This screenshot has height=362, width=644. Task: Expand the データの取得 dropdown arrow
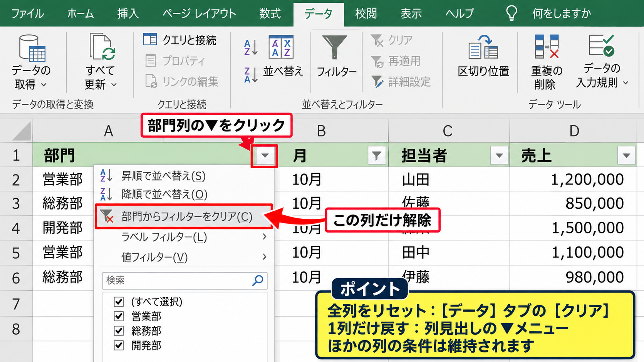pos(44,85)
